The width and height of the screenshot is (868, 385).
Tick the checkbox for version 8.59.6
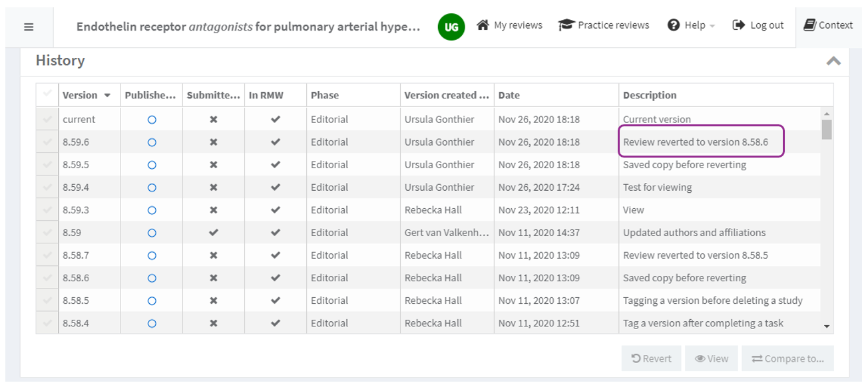pyautogui.click(x=47, y=142)
